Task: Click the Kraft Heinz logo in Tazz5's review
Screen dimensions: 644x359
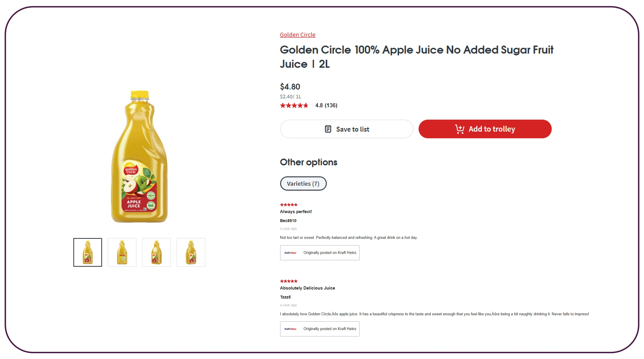Action: click(x=291, y=329)
